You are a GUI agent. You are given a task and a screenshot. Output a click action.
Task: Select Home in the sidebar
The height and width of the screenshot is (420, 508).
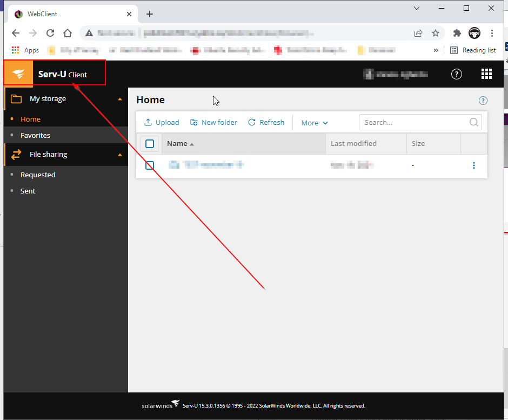(x=30, y=119)
